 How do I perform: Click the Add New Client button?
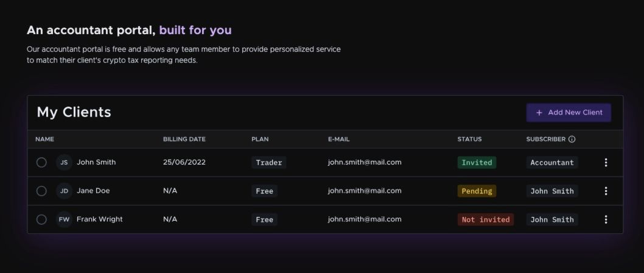click(x=569, y=113)
